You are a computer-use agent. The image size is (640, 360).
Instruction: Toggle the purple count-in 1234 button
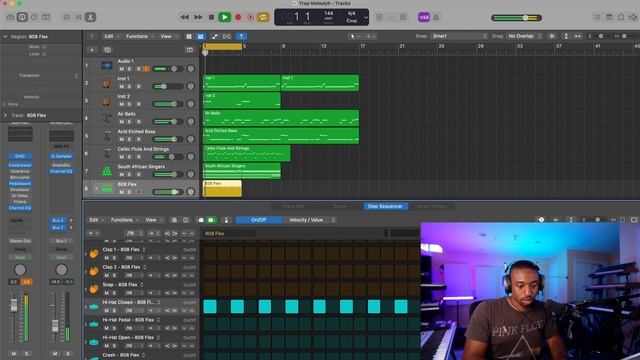point(424,17)
